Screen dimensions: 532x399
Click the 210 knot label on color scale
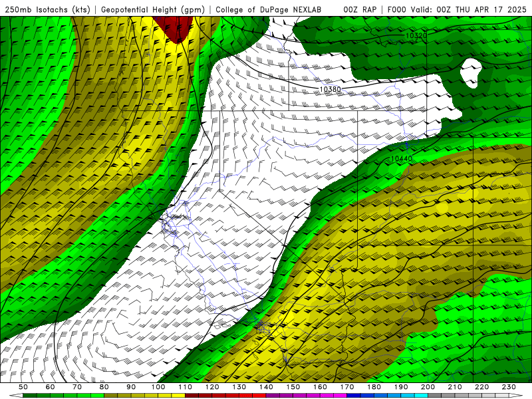pyautogui.click(x=455, y=387)
